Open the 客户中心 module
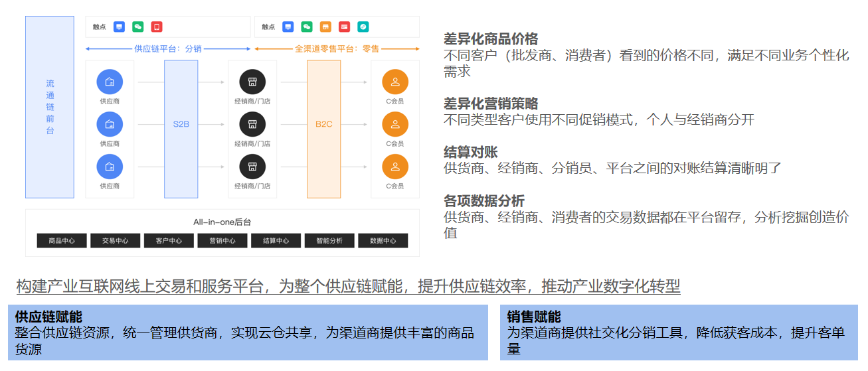Image resolution: width=868 pixels, height=371 pixels. 169,241
